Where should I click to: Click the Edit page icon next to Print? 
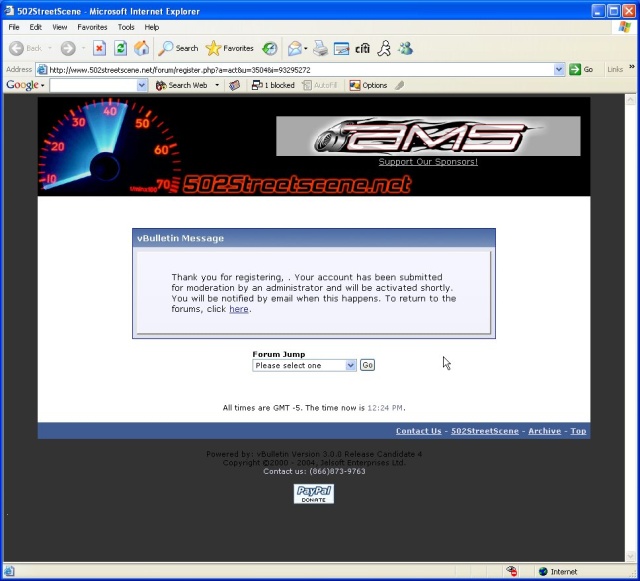(x=341, y=49)
